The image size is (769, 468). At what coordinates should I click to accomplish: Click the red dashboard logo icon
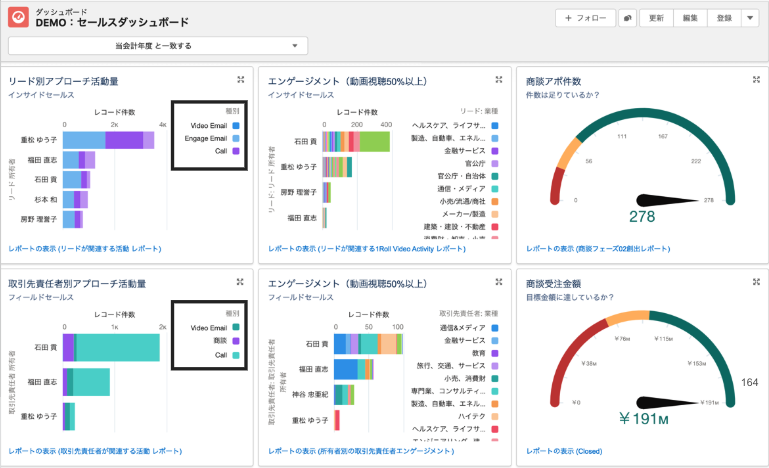coord(19,17)
